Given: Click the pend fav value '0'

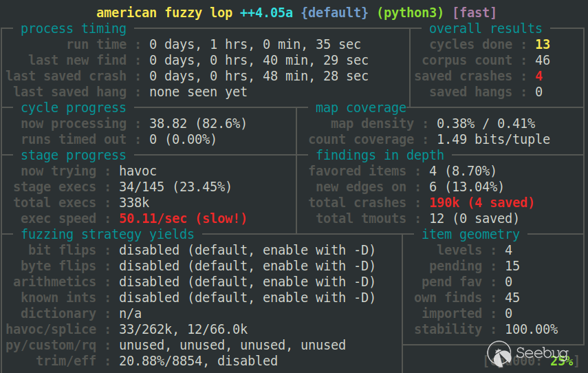Looking at the screenshot, I should click(x=508, y=281).
